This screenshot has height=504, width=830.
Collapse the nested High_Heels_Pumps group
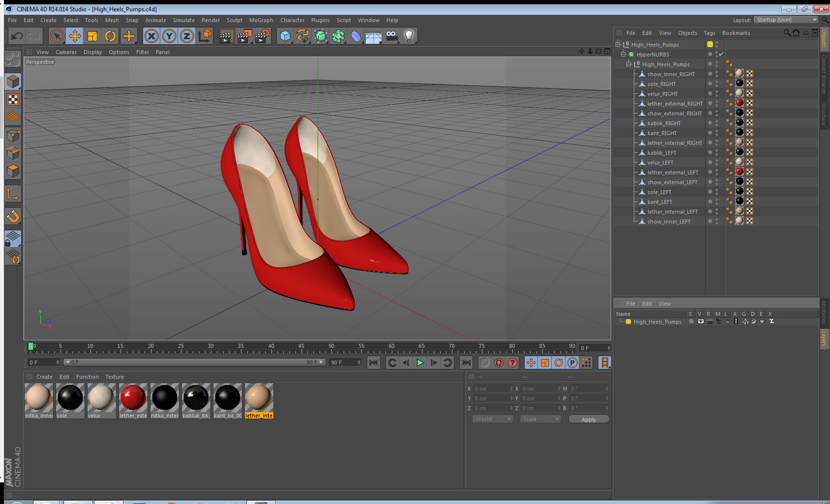pos(629,64)
